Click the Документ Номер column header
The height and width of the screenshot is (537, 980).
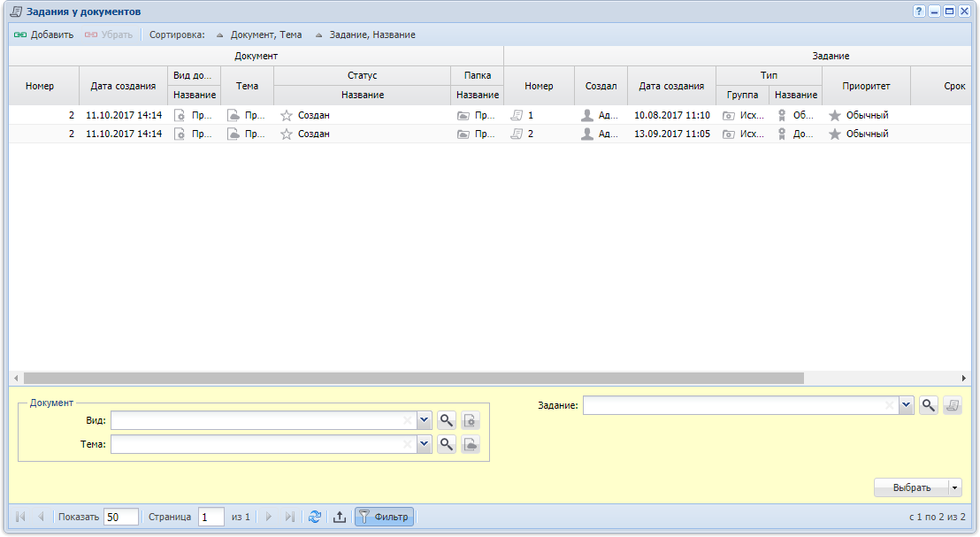pyautogui.click(x=40, y=86)
